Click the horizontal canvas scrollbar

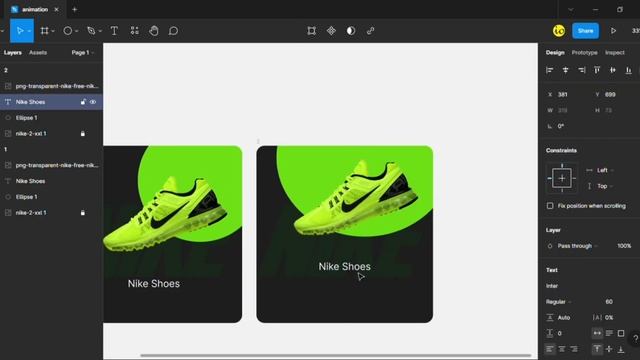[x=336, y=356]
